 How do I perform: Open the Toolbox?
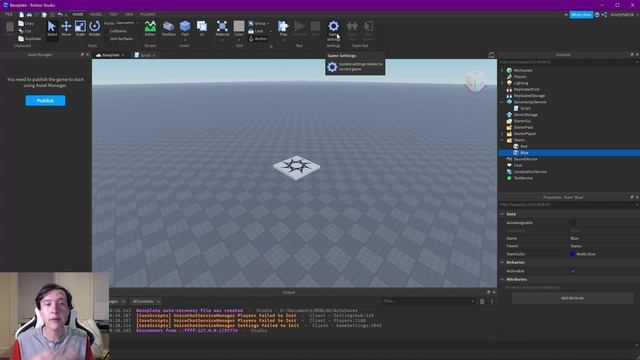[169, 29]
